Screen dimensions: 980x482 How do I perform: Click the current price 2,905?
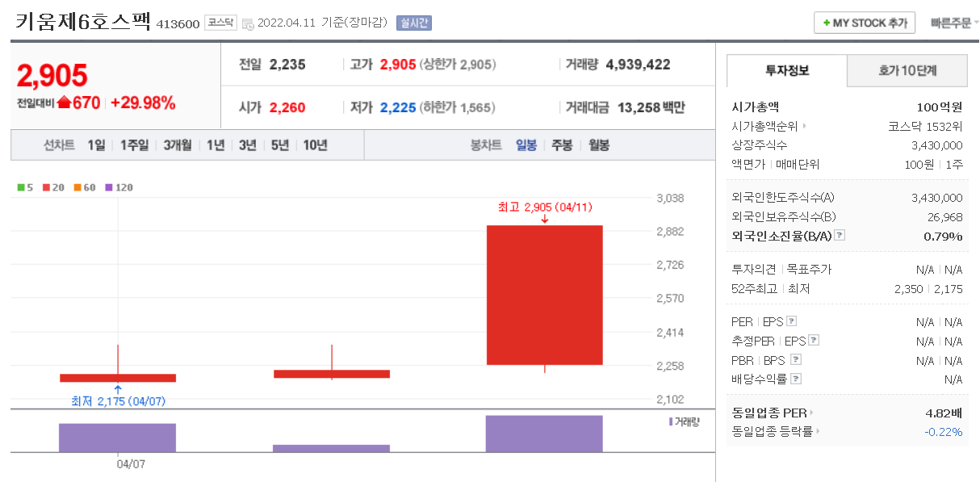pos(52,75)
